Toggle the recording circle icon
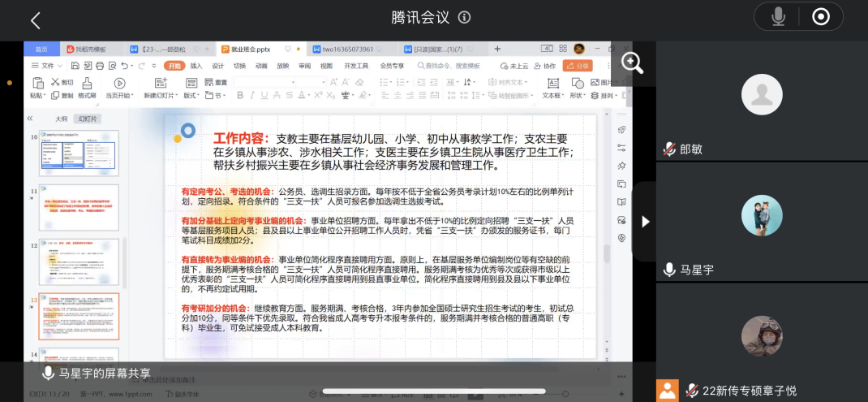The image size is (868, 402). 821,17
